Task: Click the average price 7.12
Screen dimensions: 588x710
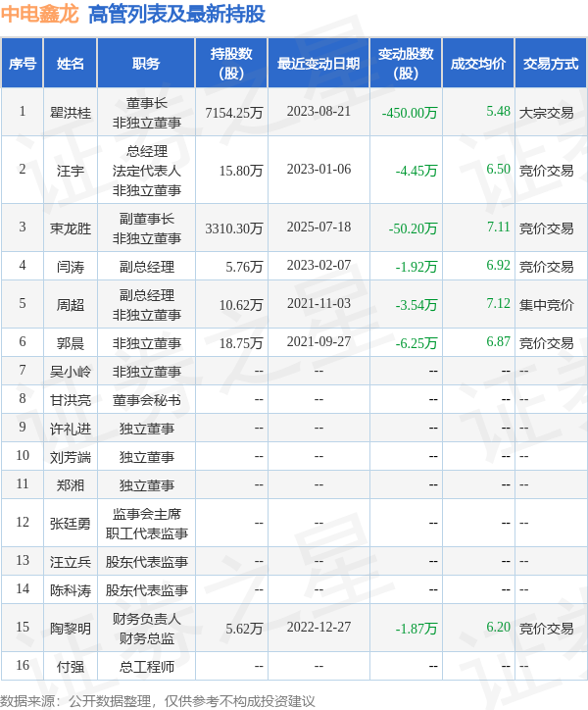Action: pyautogui.click(x=499, y=303)
